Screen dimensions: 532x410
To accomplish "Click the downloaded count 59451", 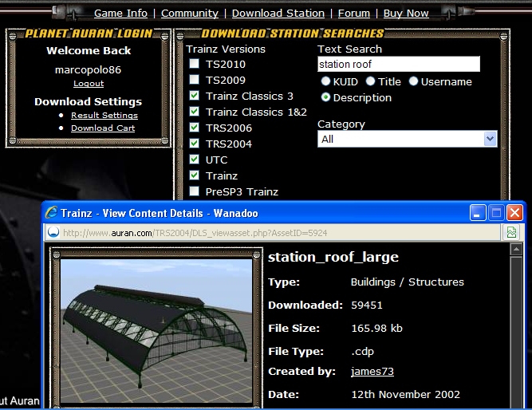I will pos(367,306).
